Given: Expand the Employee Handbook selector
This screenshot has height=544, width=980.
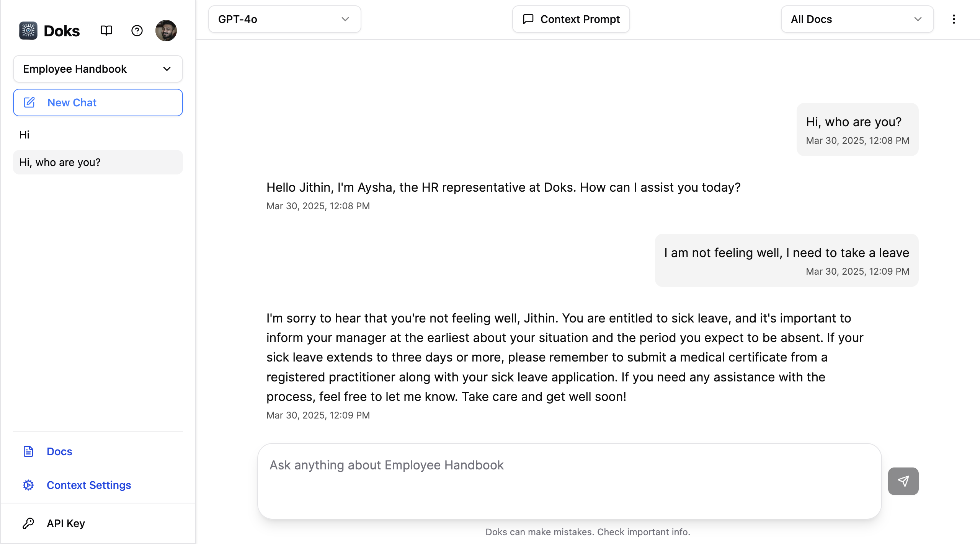Looking at the screenshot, I should (x=98, y=69).
